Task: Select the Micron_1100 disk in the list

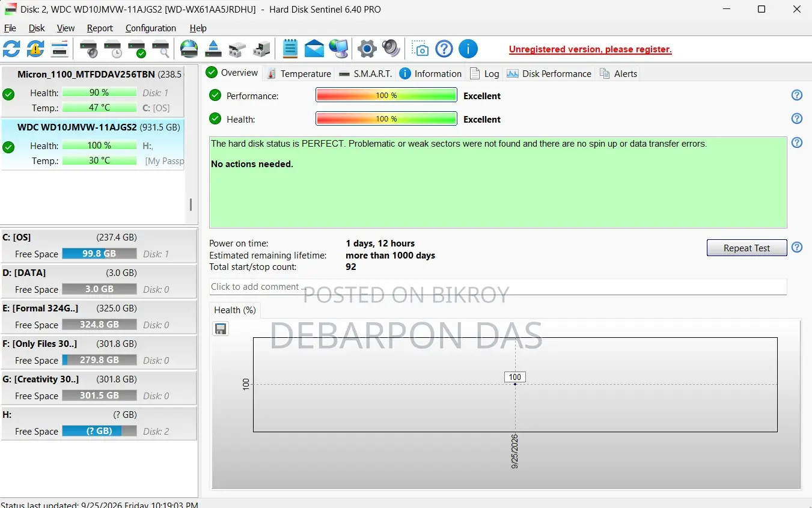Action: click(x=91, y=91)
